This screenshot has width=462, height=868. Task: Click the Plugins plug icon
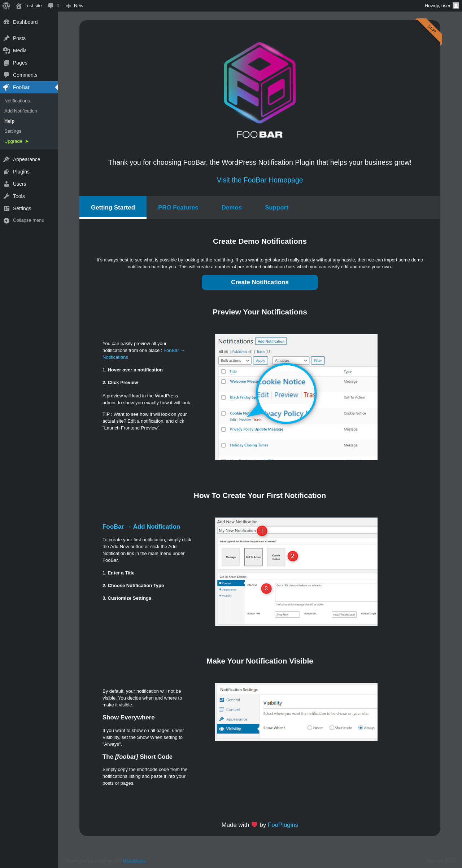coord(6,172)
